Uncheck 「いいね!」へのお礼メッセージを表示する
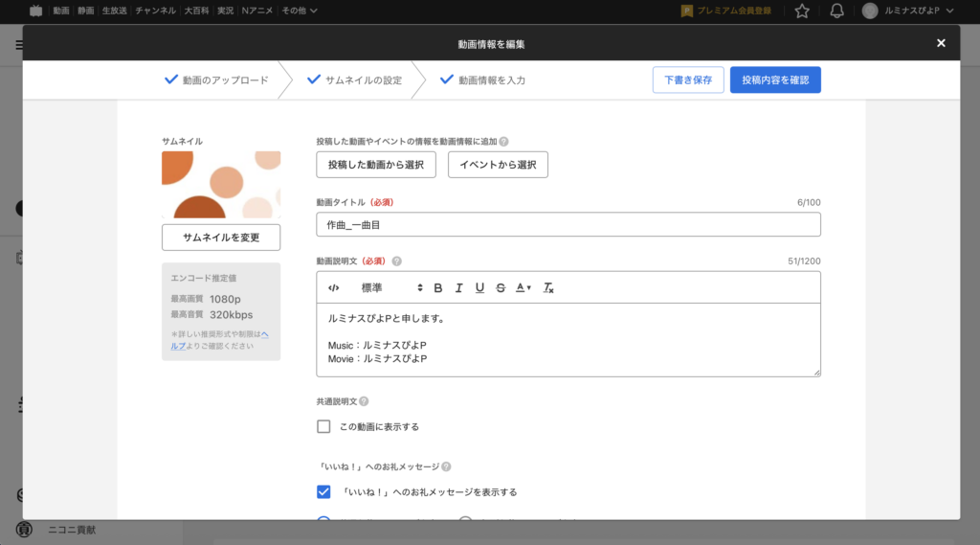The image size is (980, 545). (x=323, y=492)
